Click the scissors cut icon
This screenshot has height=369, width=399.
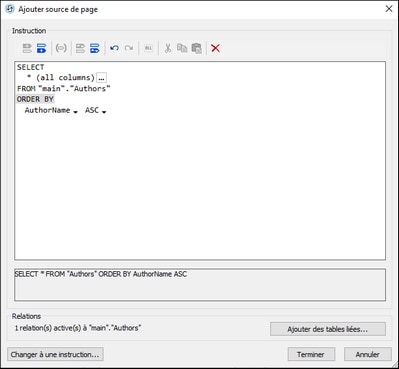(x=168, y=48)
